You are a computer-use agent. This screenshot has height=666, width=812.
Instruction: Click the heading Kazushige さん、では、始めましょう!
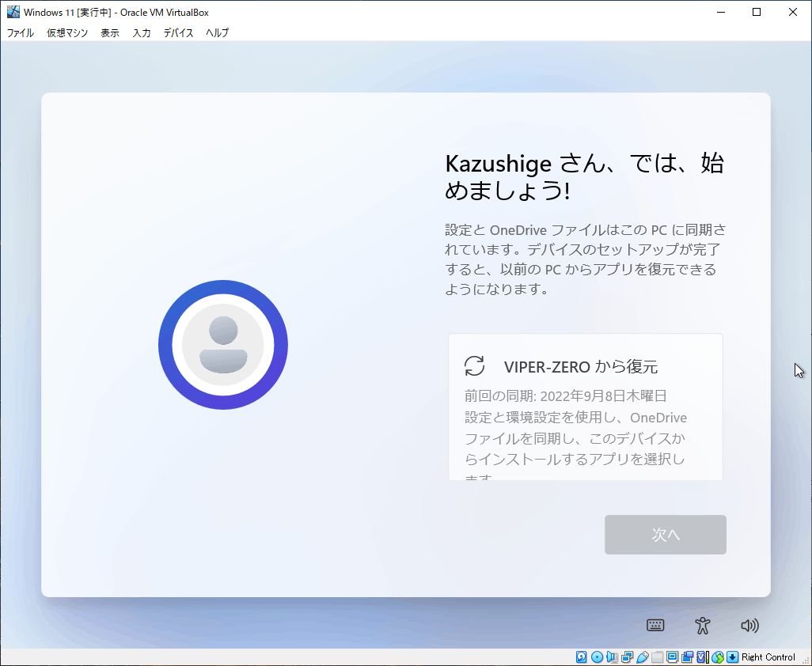[585, 177]
